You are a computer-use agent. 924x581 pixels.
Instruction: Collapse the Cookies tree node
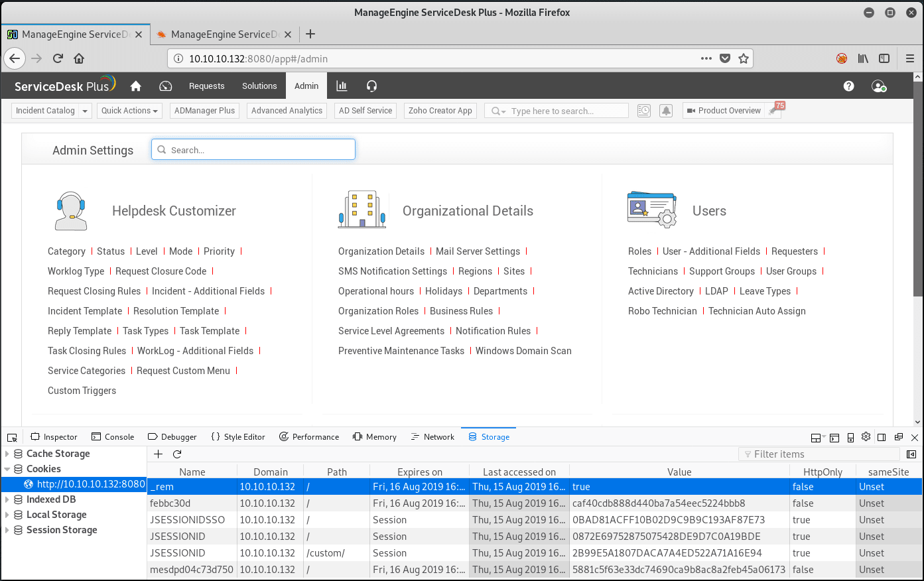(7, 469)
